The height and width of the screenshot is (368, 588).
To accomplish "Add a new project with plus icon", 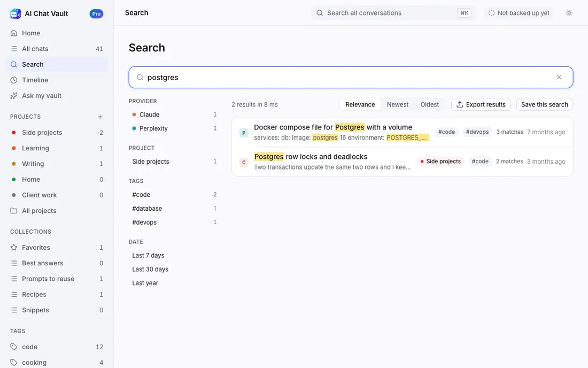I will [100, 117].
